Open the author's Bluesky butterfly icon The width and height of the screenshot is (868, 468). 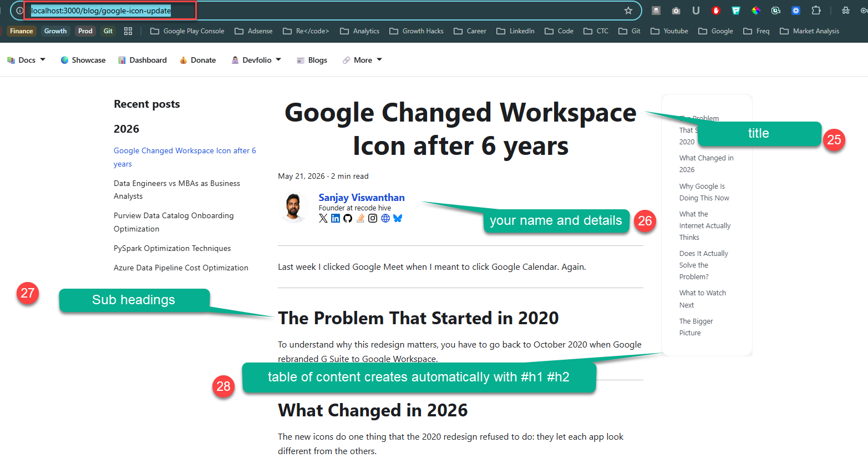[398, 218]
